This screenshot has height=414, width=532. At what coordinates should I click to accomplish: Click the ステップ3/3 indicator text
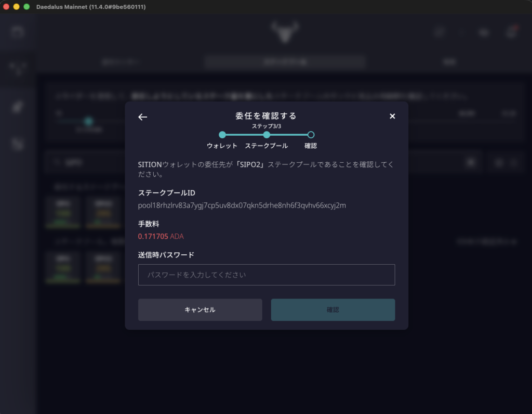tap(267, 126)
